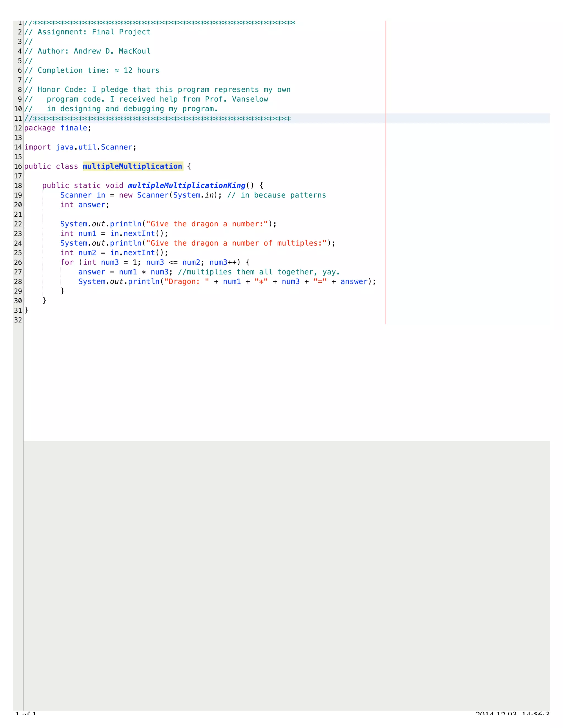
Task: Click the import java.util.Scanner line
Action: click(80, 147)
